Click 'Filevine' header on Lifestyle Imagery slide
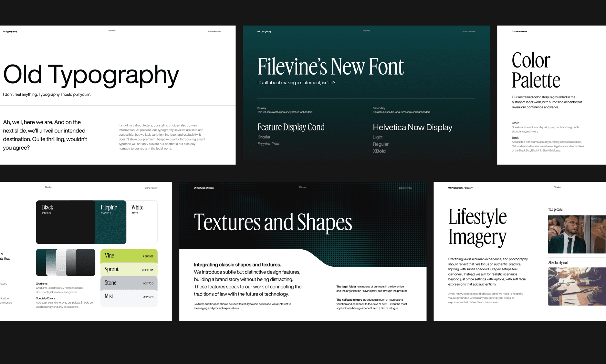 tap(557, 187)
